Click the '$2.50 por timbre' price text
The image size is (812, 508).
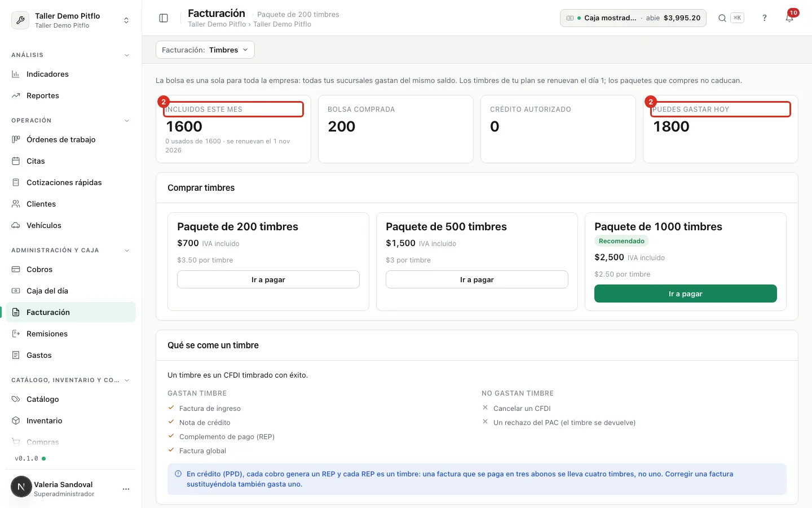pyautogui.click(x=623, y=274)
